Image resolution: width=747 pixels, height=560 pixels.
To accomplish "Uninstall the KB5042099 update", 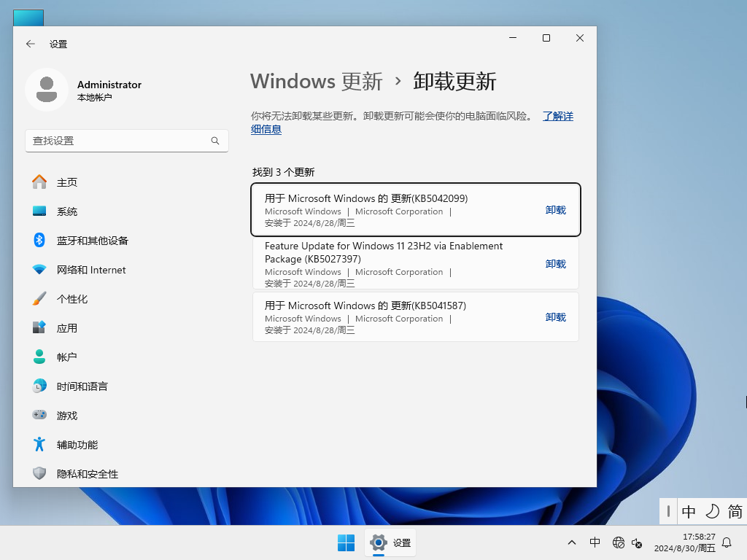I will tap(555, 210).
